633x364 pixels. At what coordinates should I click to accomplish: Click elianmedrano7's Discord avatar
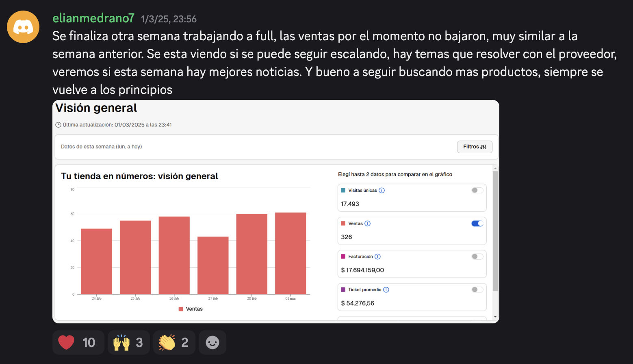(23, 27)
